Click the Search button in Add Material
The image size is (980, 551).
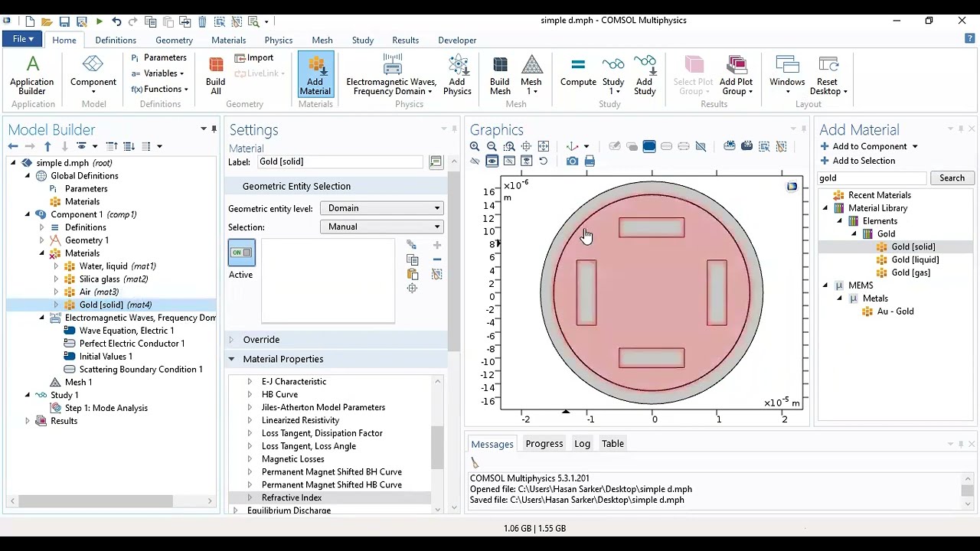(952, 178)
